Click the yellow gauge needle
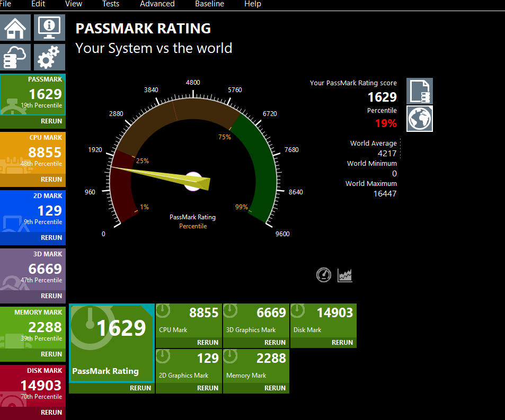 click(161, 176)
